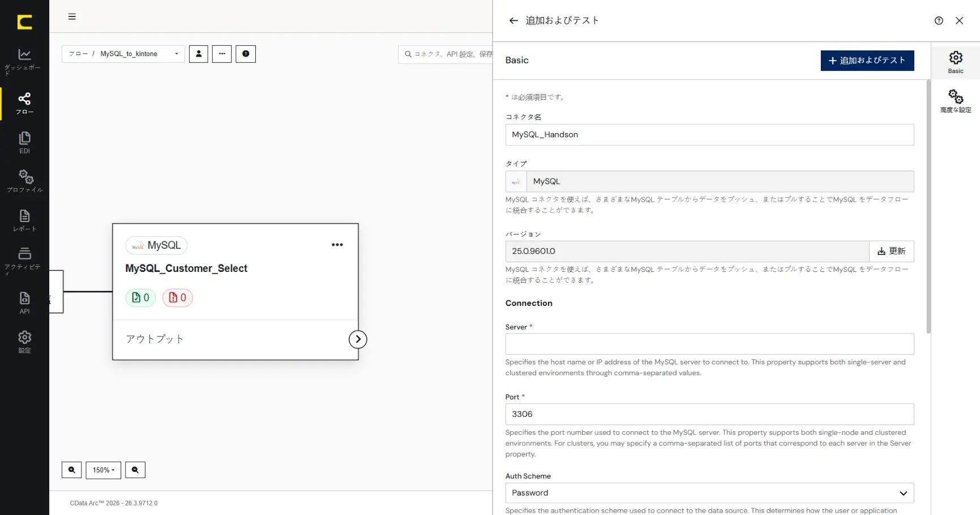
Task: Open the MySQL_Customer_Select connector ellipsis menu
Action: pyautogui.click(x=337, y=245)
